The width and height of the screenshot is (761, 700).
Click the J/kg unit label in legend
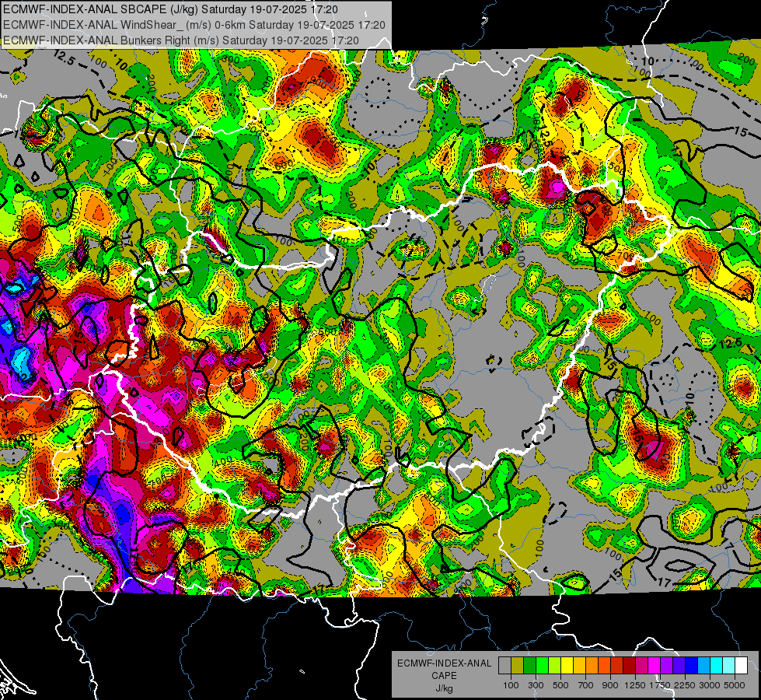pyautogui.click(x=445, y=688)
